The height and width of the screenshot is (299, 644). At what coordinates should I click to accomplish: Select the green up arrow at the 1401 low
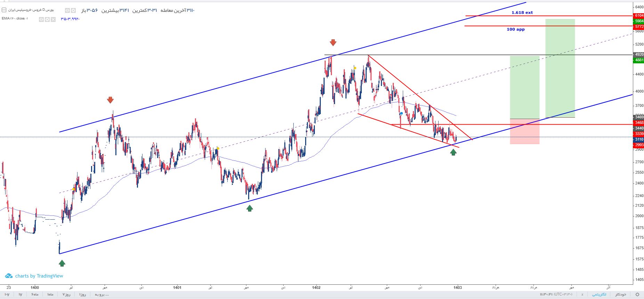coord(250,208)
